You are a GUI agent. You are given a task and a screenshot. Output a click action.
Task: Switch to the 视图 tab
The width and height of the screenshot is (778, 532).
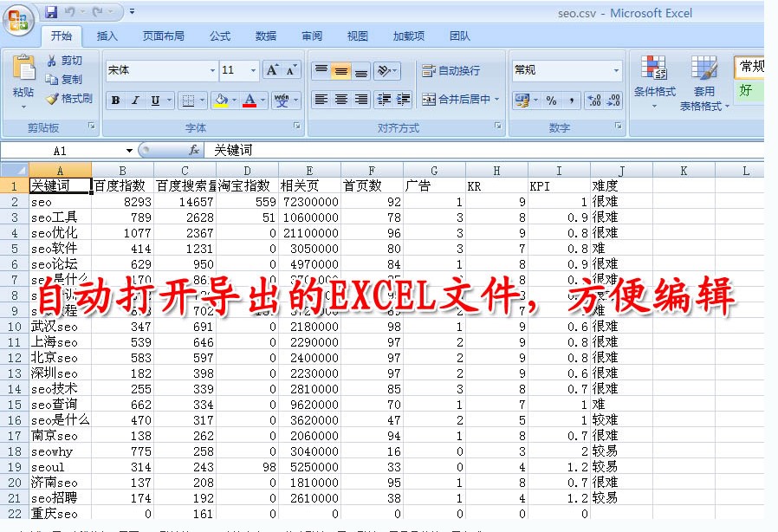(357, 36)
